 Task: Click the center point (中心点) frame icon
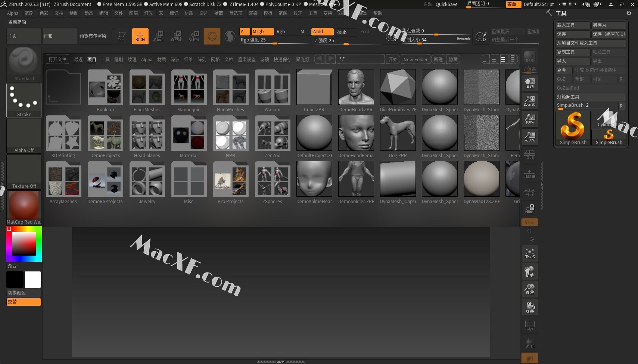pyautogui.click(x=530, y=253)
